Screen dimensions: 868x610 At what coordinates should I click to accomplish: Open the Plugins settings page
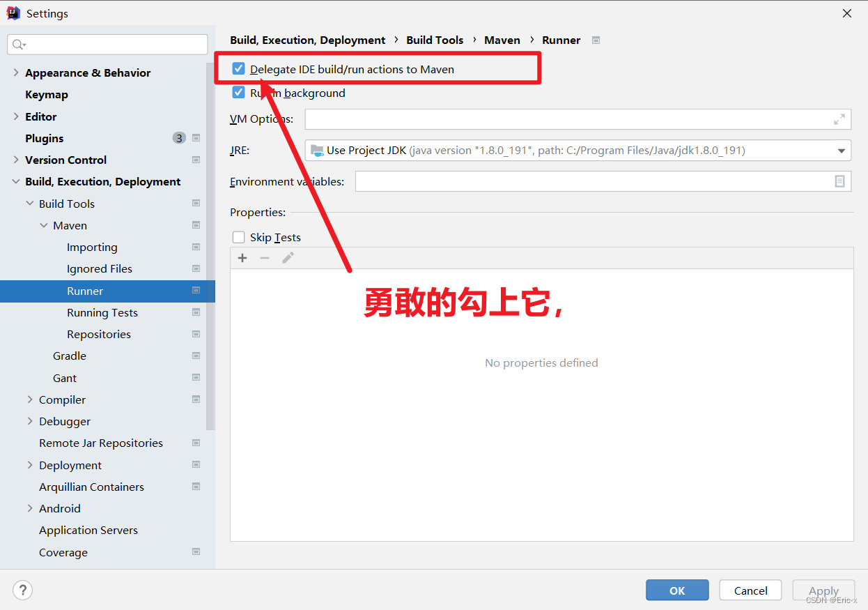click(44, 138)
